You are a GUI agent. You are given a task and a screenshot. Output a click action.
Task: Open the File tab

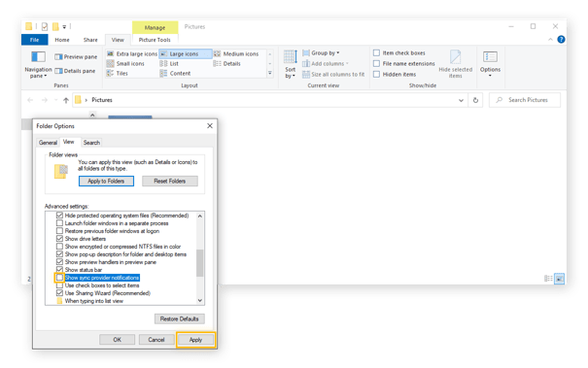34,40
